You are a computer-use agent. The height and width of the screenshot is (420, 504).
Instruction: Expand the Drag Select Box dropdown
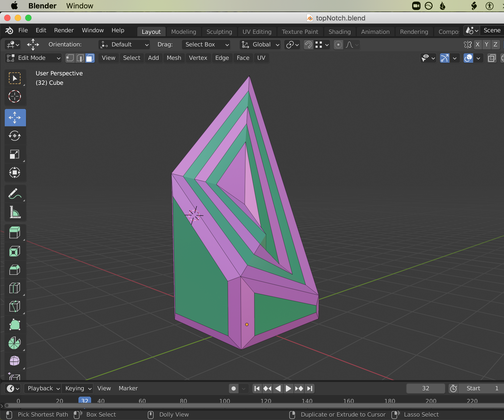pyautogui.click(x=206, y=45)
